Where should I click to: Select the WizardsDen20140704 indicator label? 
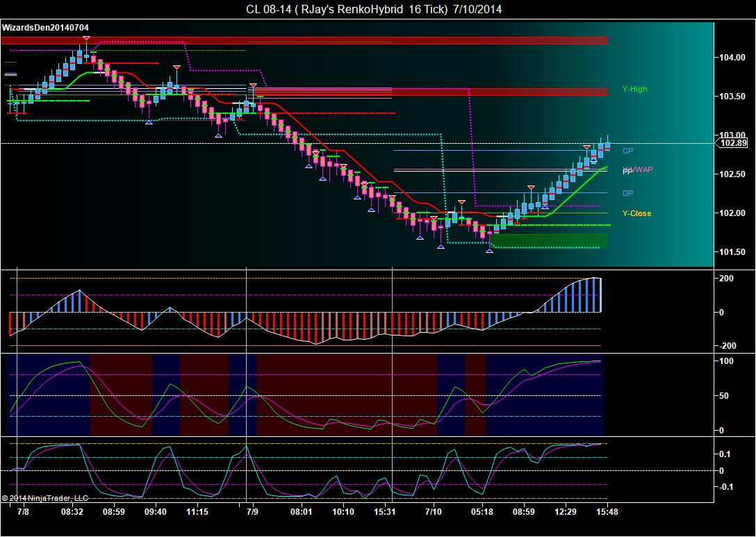(x=45, y=28)
